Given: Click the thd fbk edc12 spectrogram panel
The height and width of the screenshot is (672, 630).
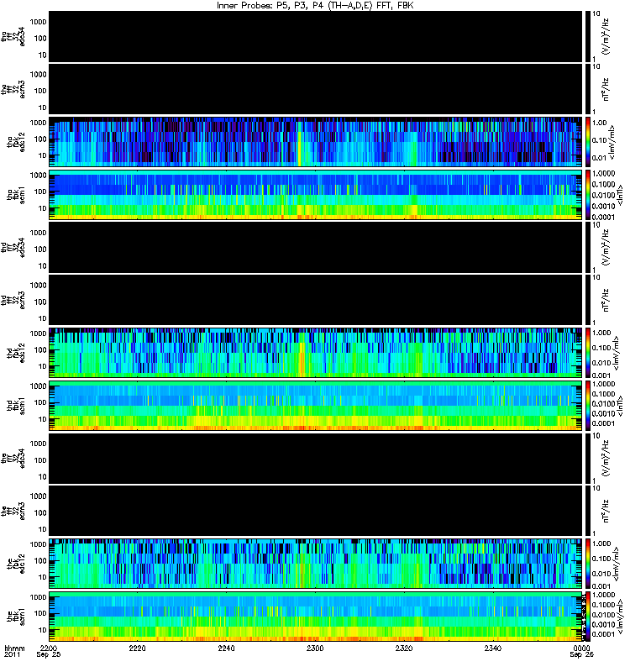Looking at the screenshot, I should 316,353.
